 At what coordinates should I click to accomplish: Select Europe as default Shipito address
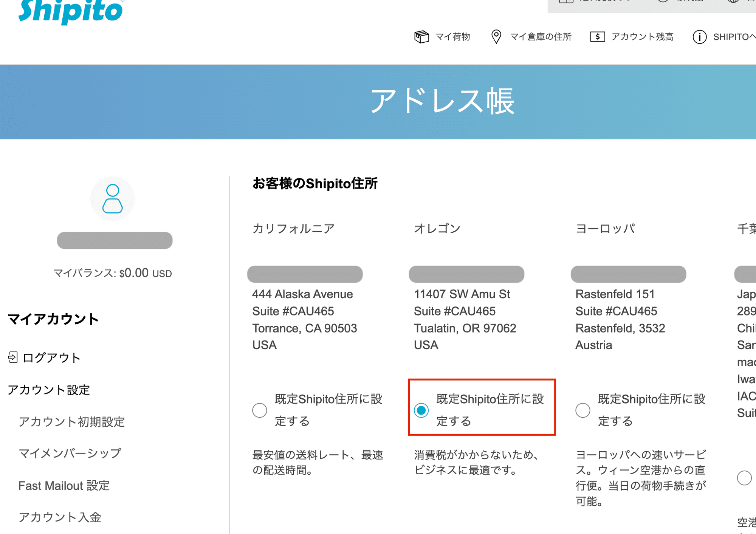(583, 410)
